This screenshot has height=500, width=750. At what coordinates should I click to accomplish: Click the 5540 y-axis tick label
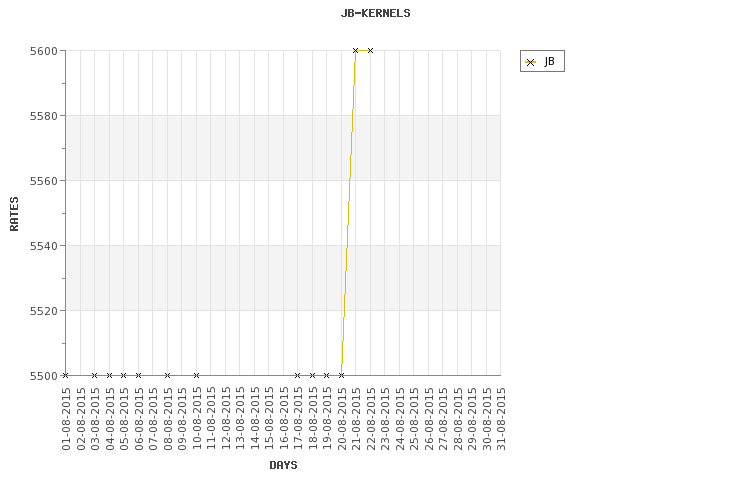click(x=44, y=246)
